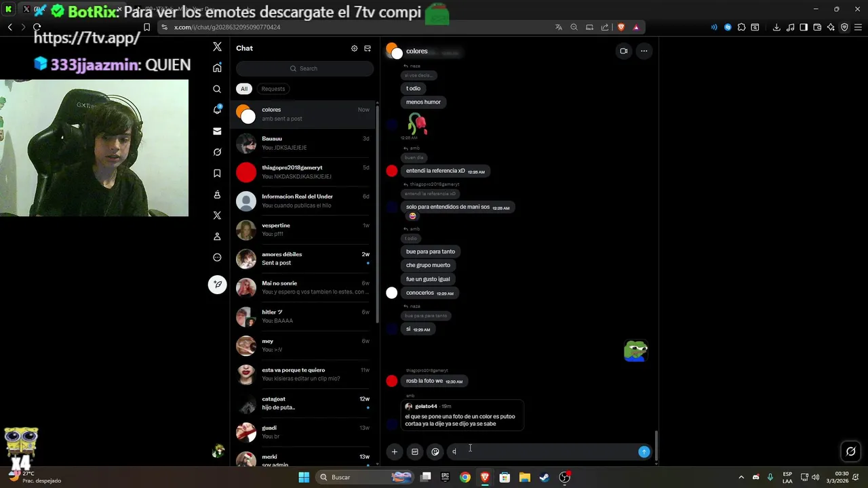The width and height of the screenshot is (868, 488).
Task: Open the GIF picker in message bar
Action: [x=415, y=451]
